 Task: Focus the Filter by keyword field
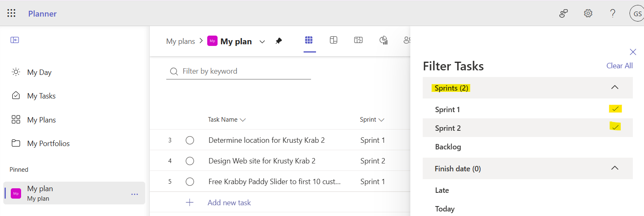(x=244, y=71)
